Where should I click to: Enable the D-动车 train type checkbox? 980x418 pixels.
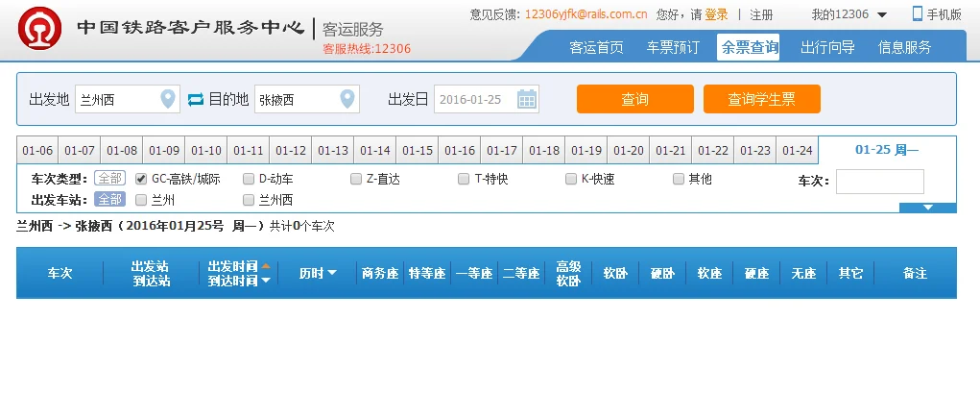249,179
